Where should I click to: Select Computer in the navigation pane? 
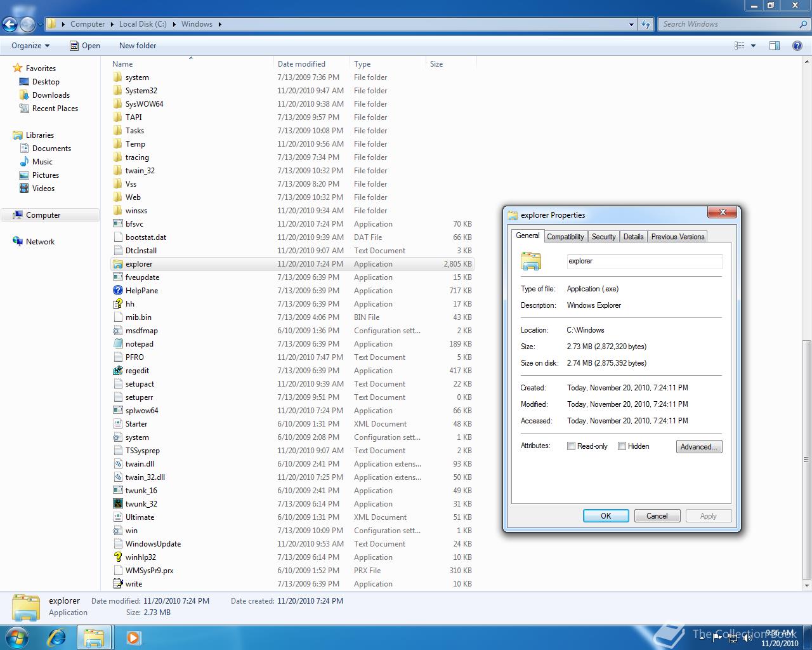point(43,215)
